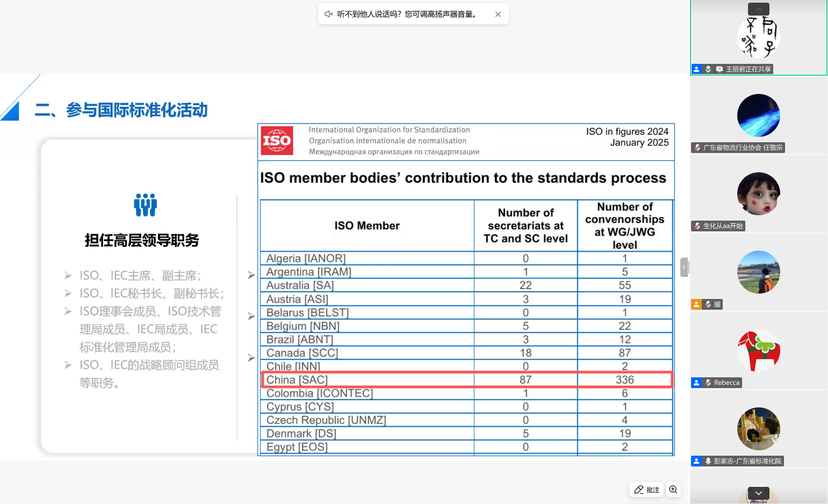Screen dimensions: 828x504
Task: Select Rebecca's red horse avatar
Action: coord(758,350)
